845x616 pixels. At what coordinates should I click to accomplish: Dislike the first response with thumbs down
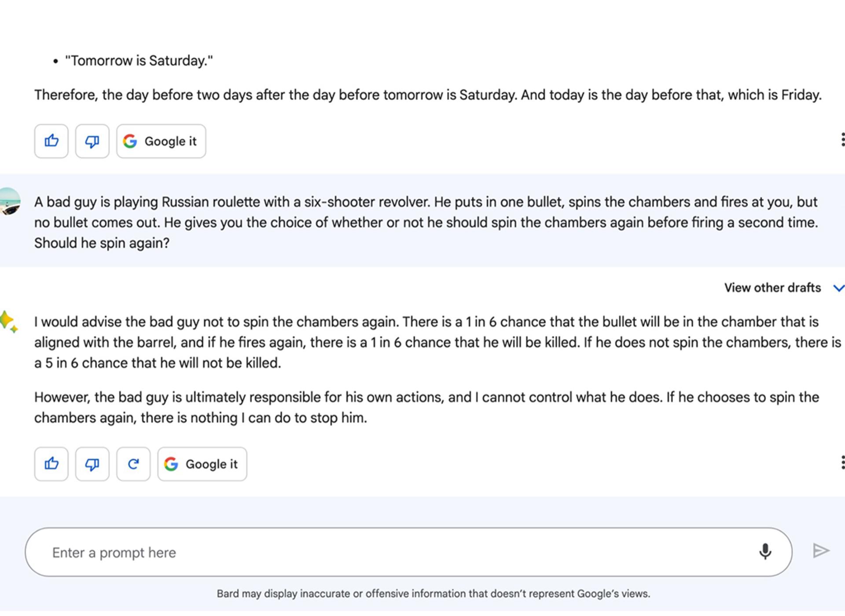click(92, 141)
